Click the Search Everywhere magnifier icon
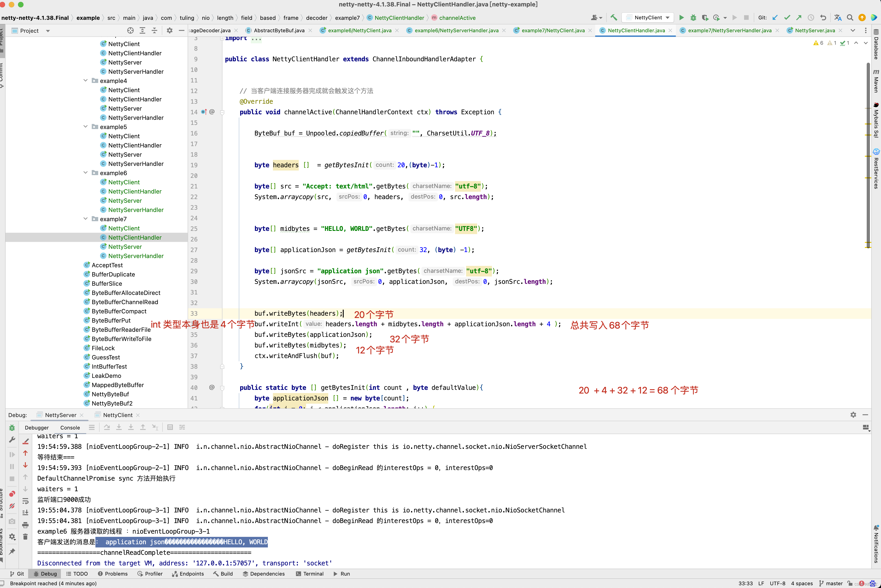Screen dimensions: 881x588 (x=850, y=18)
